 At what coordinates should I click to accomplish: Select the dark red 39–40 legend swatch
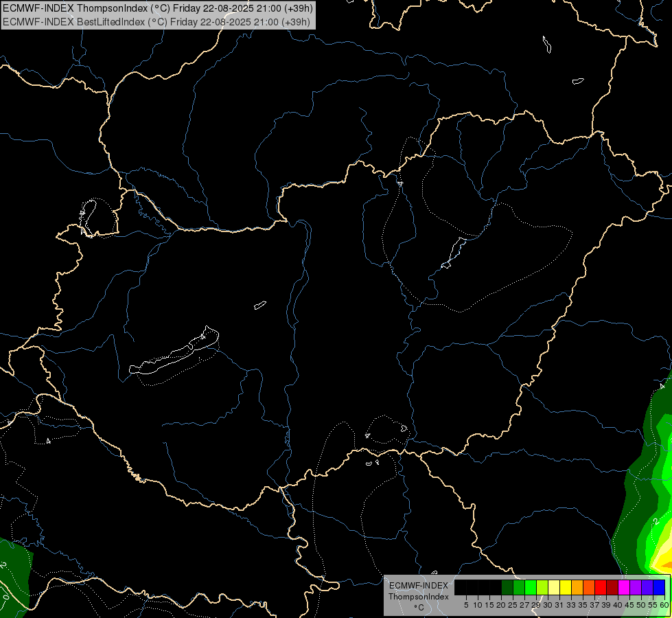[612, 587]
